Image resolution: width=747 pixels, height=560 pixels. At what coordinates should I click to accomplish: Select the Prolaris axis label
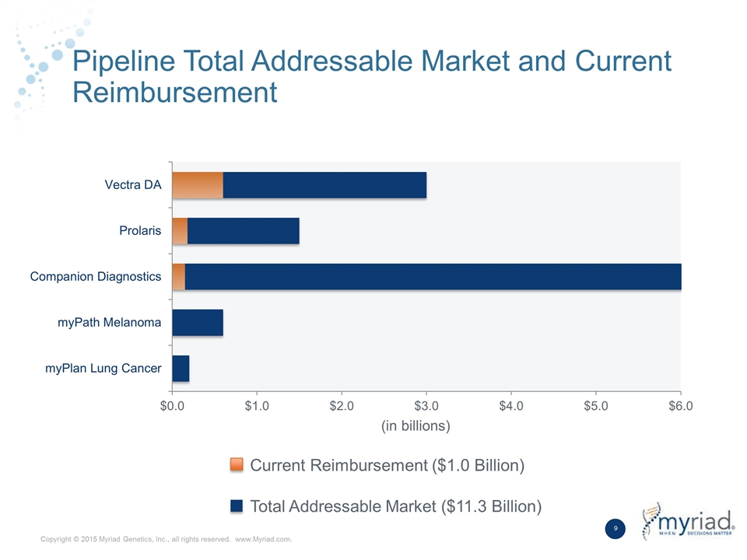point(140,230)
